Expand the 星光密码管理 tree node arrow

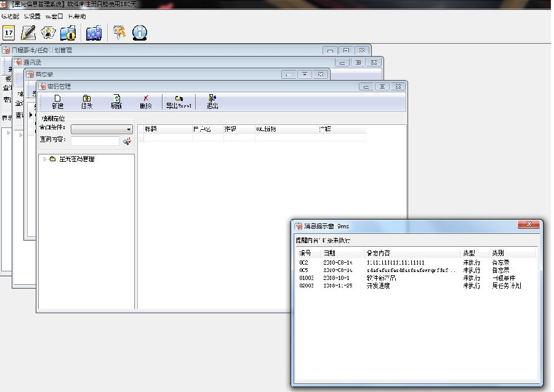pyautogui.click(x=44, y=159)
